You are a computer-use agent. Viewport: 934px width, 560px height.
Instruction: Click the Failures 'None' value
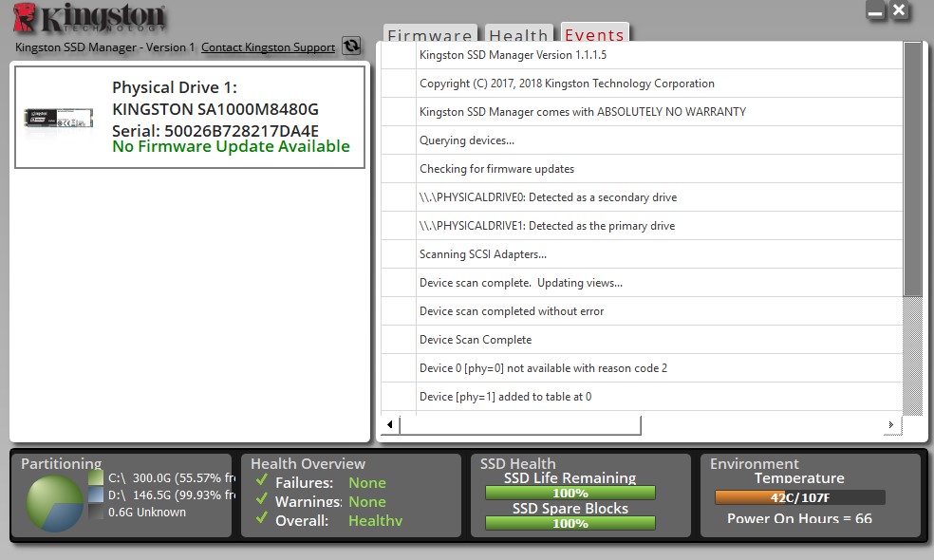point(367,482)
